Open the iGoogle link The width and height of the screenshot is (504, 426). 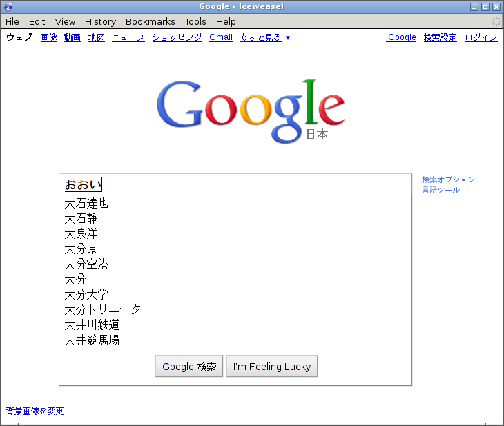(x=401, y=37)
